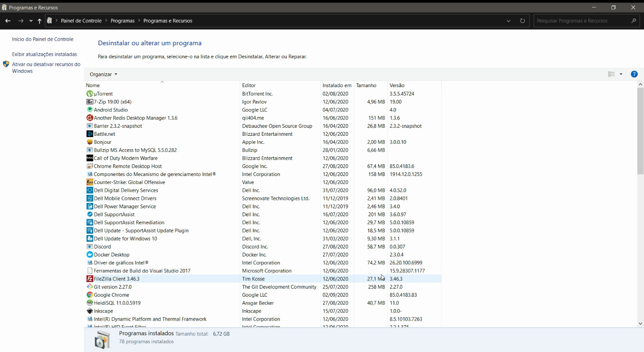This screenshot has width=644, height=352.
Task: Go up one folder level arrow
Action: tap(39, 21)
